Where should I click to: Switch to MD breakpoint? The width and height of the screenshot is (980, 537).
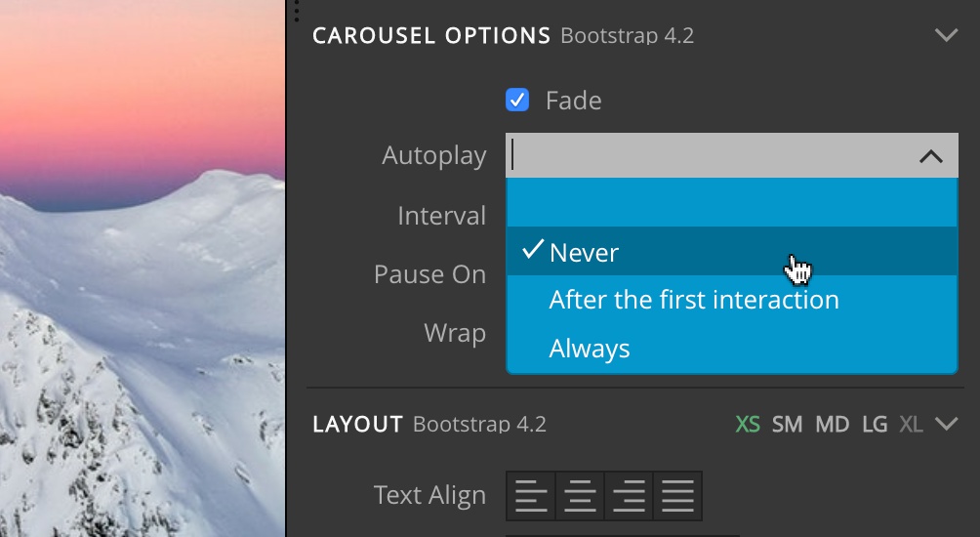832,425
